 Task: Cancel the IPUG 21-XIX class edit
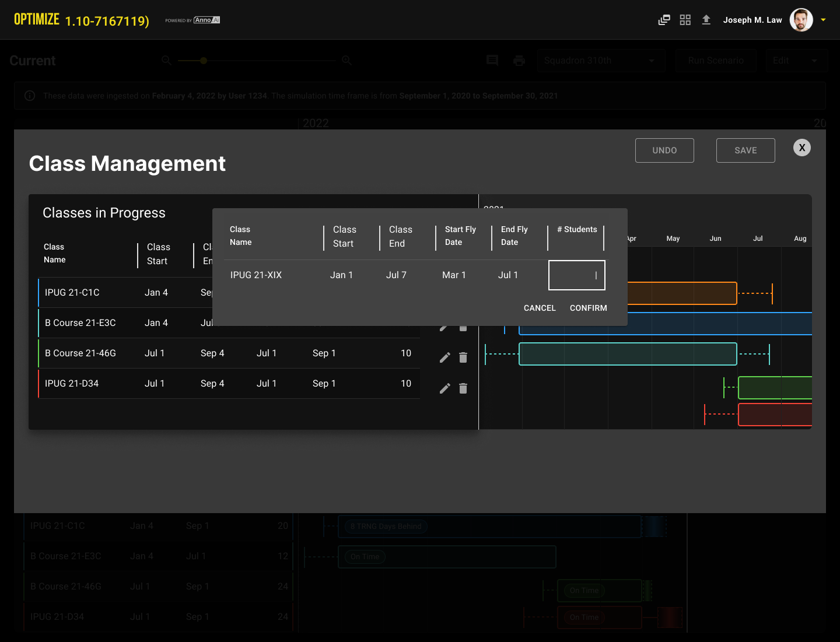540,308
